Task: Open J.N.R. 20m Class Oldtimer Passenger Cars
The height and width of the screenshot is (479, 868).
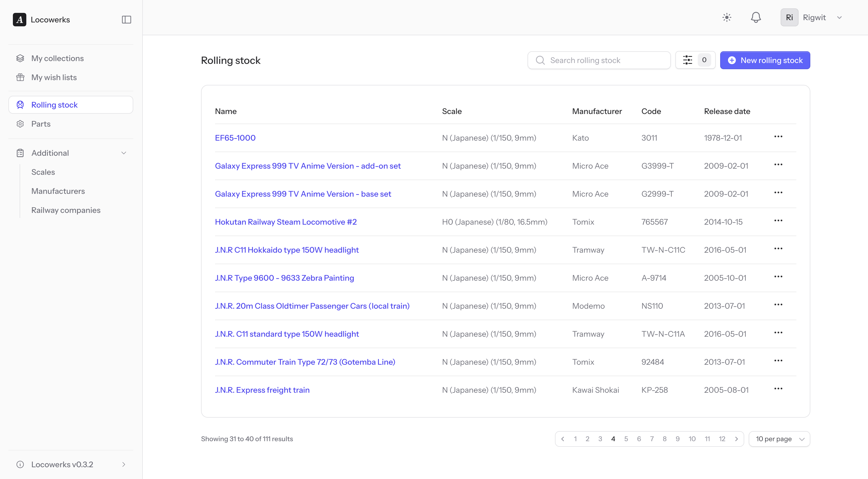Action: 312,306
